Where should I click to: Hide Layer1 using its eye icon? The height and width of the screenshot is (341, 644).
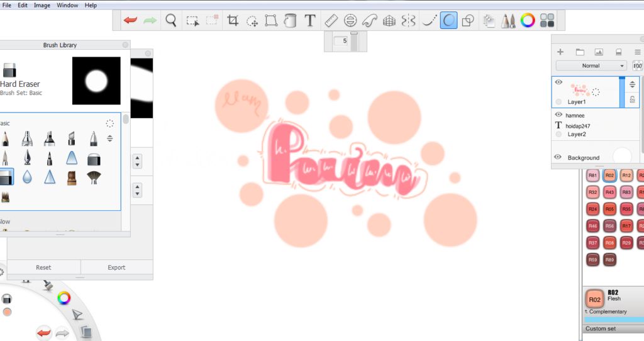coord(558,82)
